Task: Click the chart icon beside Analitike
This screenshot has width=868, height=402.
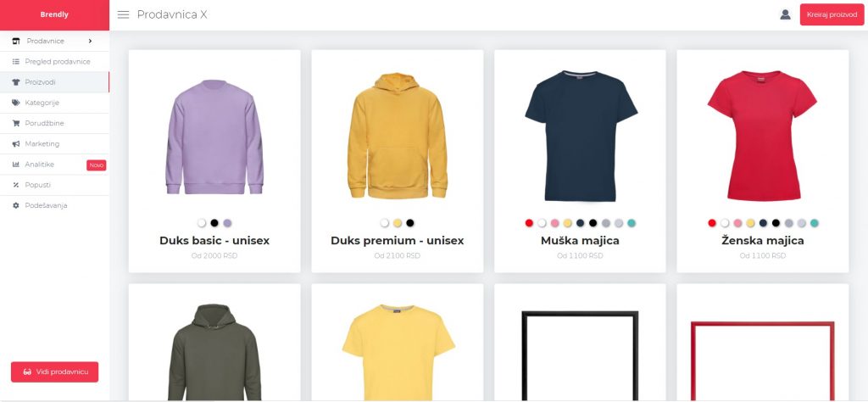Action: 16,165
